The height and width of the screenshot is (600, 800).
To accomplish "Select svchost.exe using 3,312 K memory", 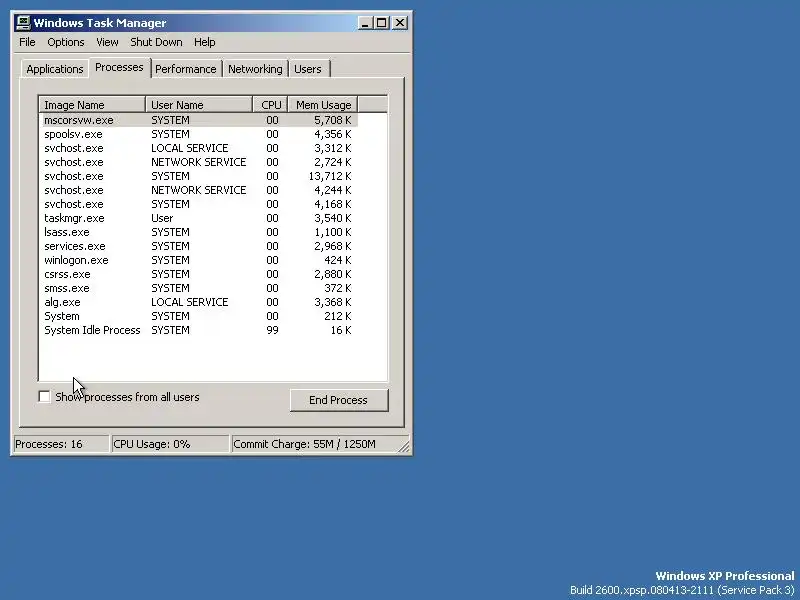I will (x=198, y=148).
